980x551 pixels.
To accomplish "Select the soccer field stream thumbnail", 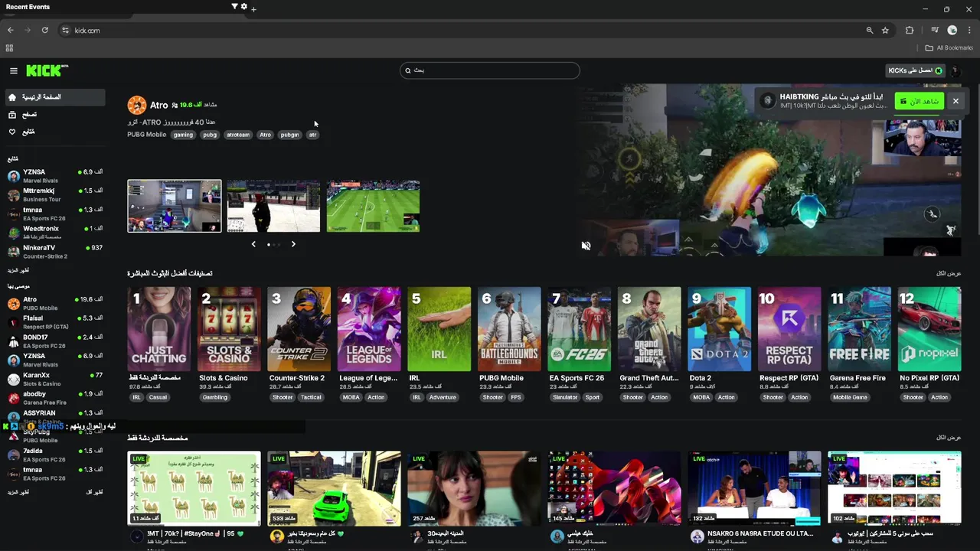I will click(373, 206).
